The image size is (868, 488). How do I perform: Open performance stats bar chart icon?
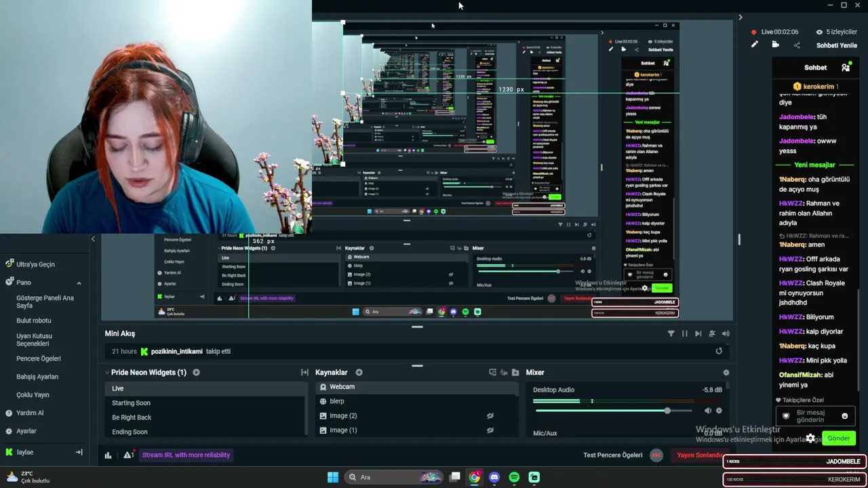tap(108, 455)
